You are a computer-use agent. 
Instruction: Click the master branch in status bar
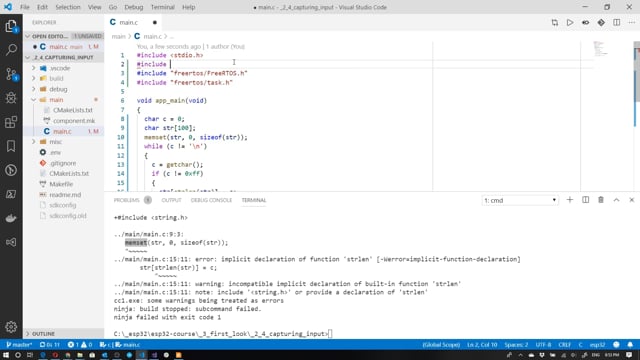19,344
